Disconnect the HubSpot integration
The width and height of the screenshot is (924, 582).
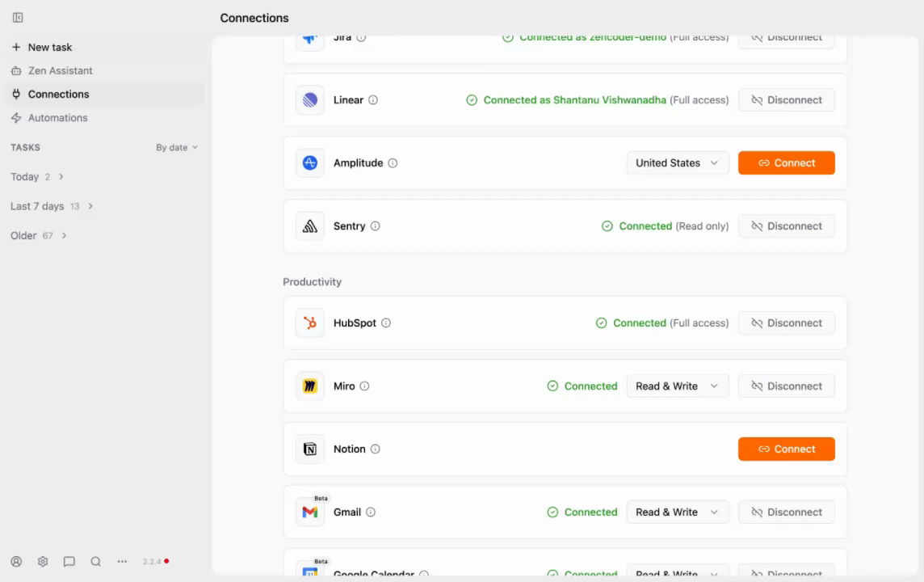pos(786,323)
